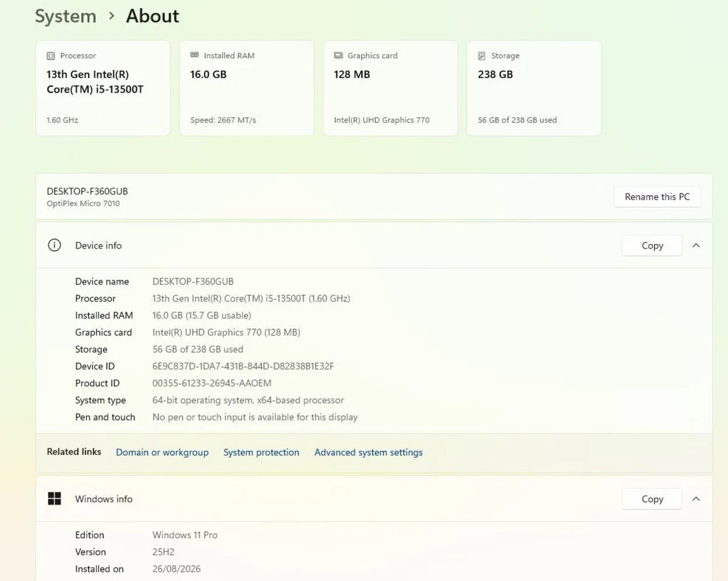Select the Storage summary card

click(534, 89)
